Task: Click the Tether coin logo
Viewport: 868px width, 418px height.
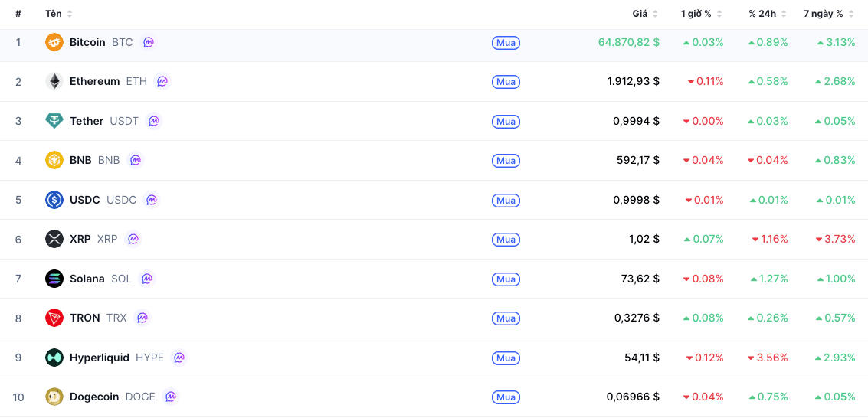Action: [54, 120]
